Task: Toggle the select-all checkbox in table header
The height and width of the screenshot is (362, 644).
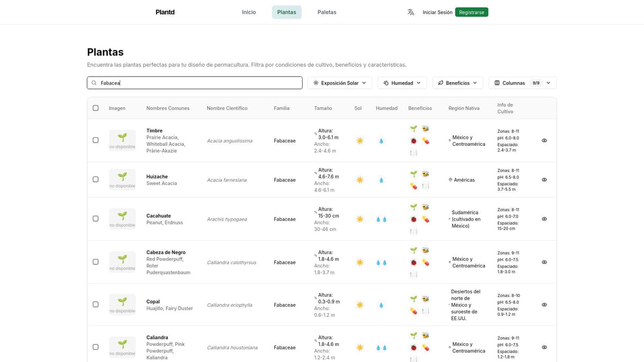Action: [96, 108]
